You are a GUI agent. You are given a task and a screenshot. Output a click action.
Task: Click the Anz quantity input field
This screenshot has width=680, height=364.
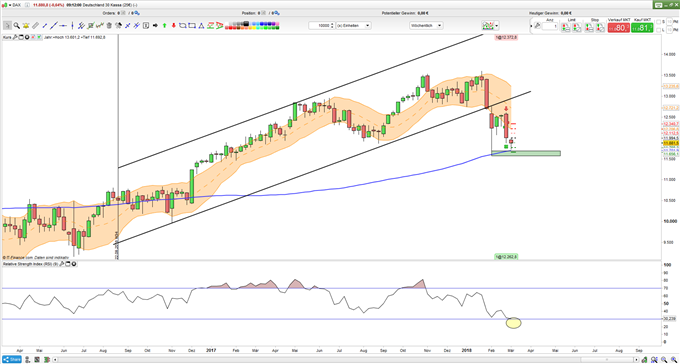[x=550, y=26]
